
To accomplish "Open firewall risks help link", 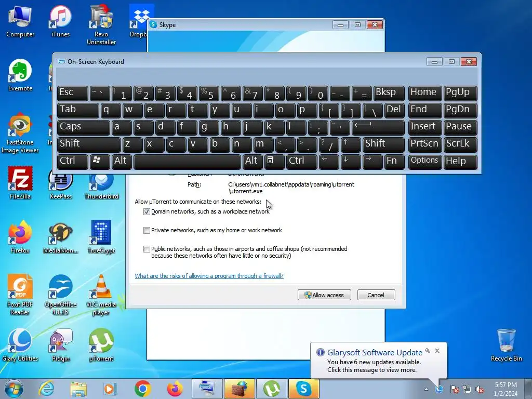I will click(209, 276).
